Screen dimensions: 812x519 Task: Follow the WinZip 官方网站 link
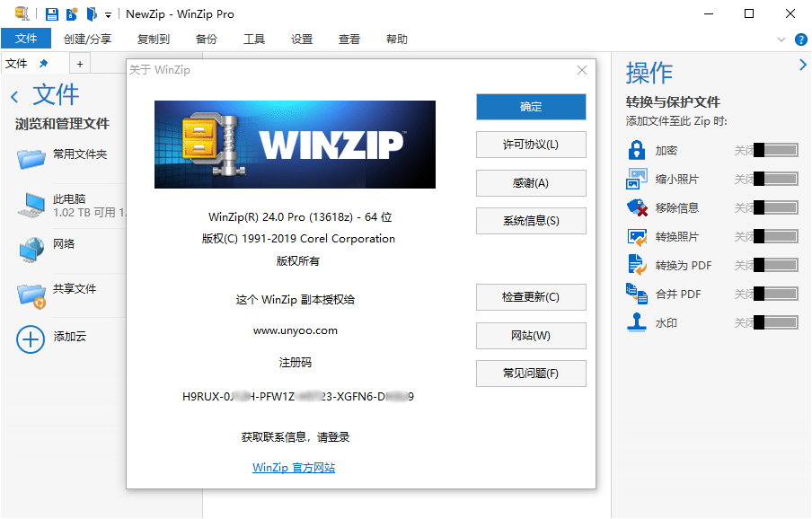click(x=294, y=468)
